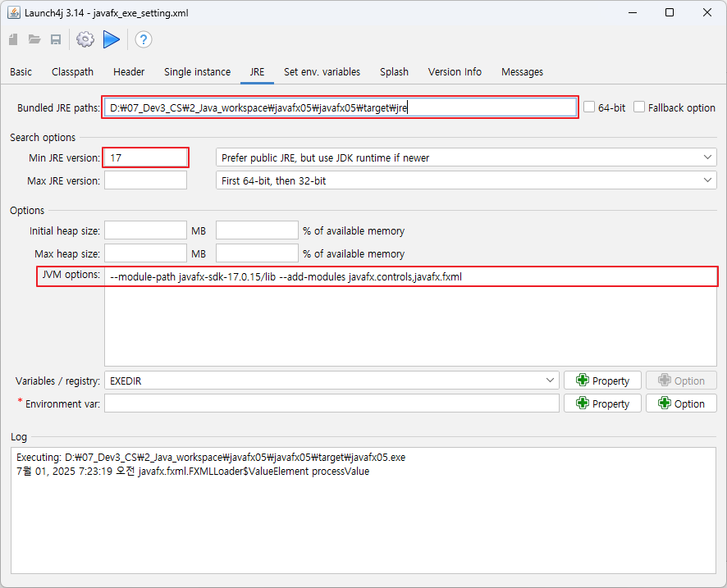The width and height of the screenshot is (727, 588).
Task: Click Max heap size percent of memory field
Action: click(x=257, y=253)
